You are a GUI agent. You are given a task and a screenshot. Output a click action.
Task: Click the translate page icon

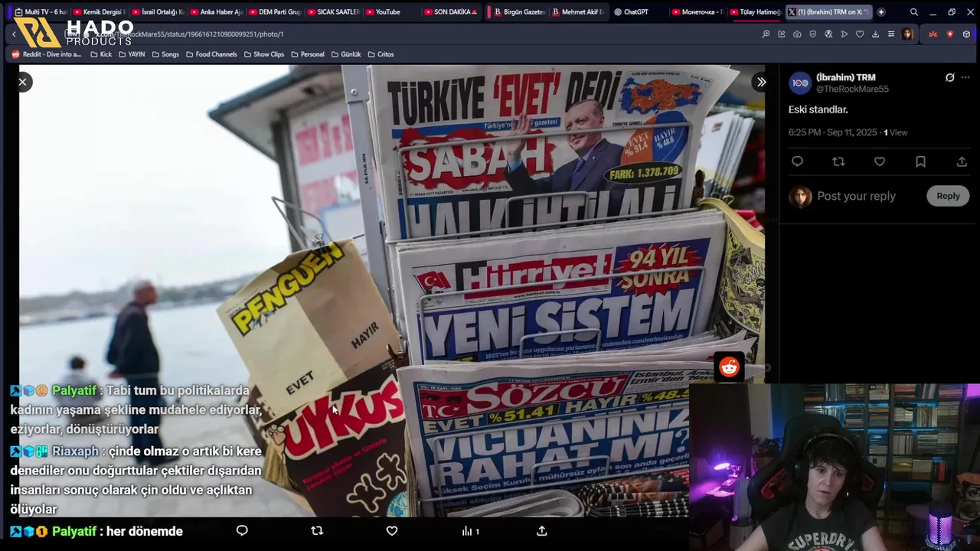[x=828, y=34]
